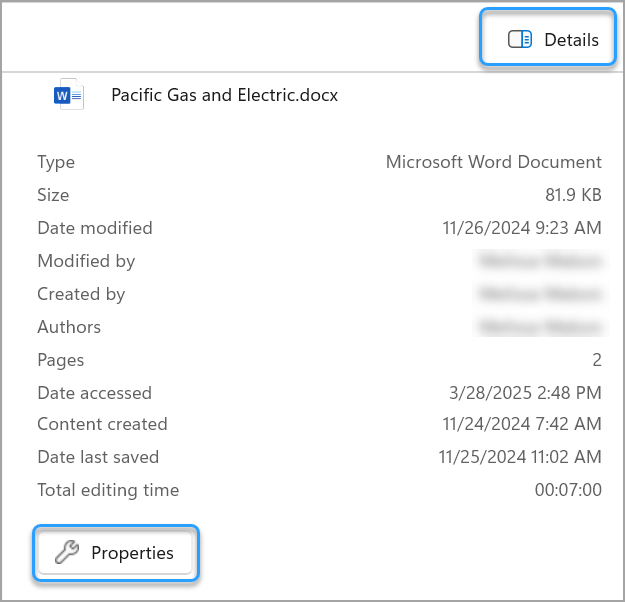The width and height of the screenshot is (625, 602).
Task: Select the 81.9 KB size value
Action: pyautogui.click(x=573, y=195)
